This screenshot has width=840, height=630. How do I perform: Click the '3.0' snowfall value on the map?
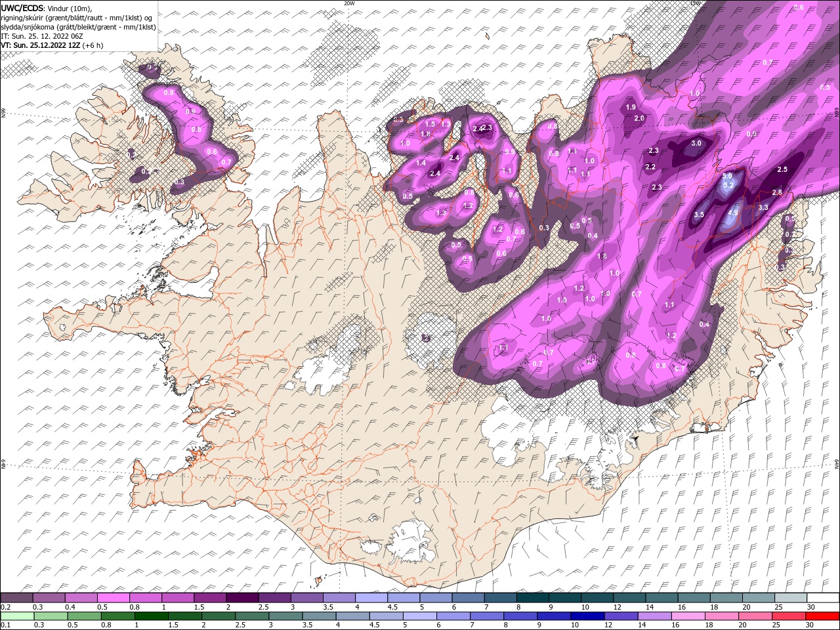click(697, 143)
